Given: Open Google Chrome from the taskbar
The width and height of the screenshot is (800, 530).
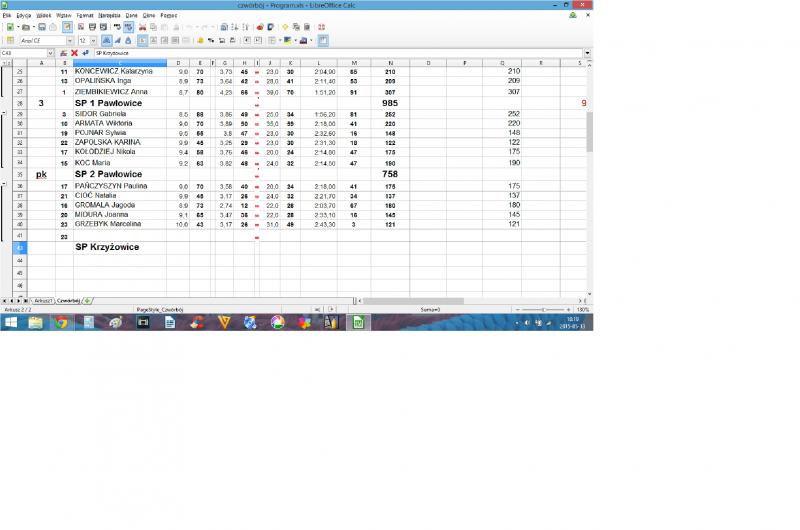Looking at the screenshot, I should (x=61, y=322).
